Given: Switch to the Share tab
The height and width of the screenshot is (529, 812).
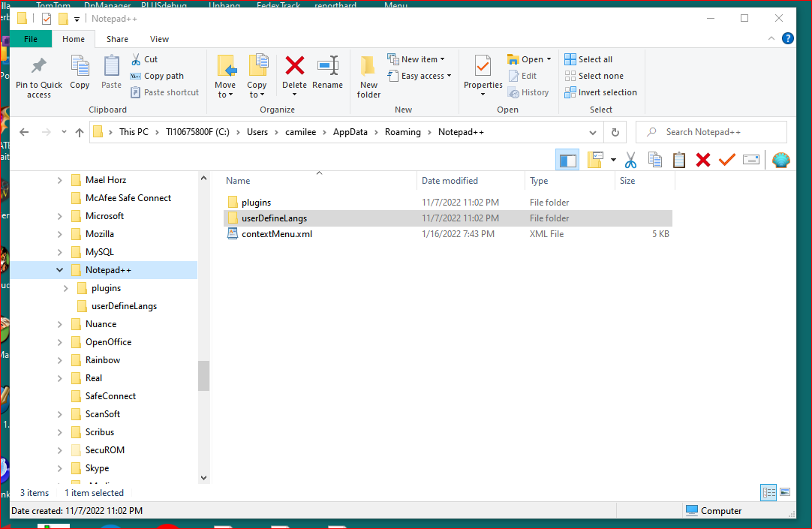Looking at the screenshot, I should 118,39.
